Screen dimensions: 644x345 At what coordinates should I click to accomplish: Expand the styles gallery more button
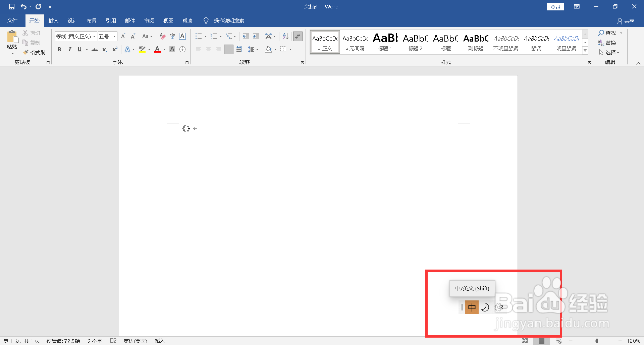(x=585, y=51)
